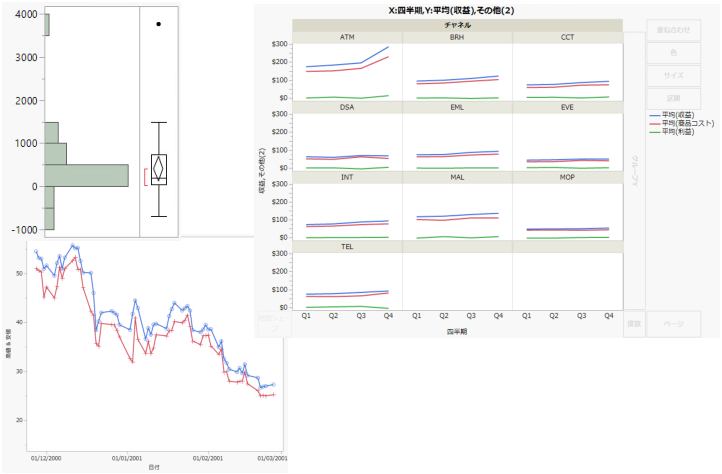Click the 日付 axis title of the time series

click(x=154, y=467)
